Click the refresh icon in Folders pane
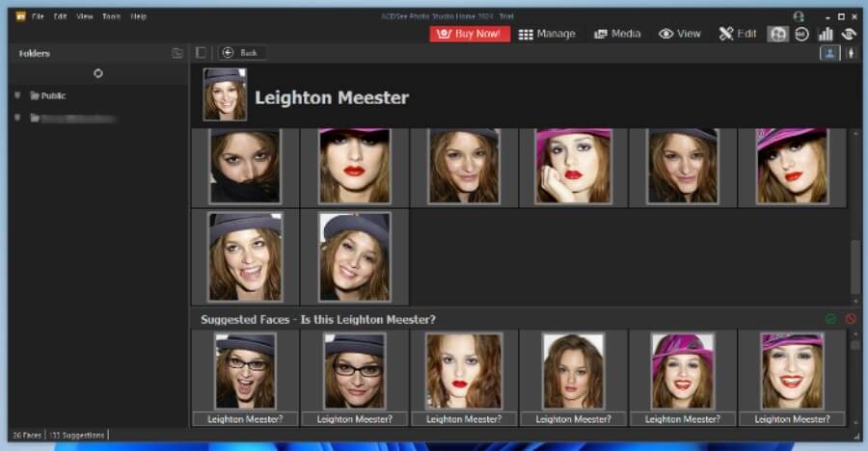 [97, 73]
